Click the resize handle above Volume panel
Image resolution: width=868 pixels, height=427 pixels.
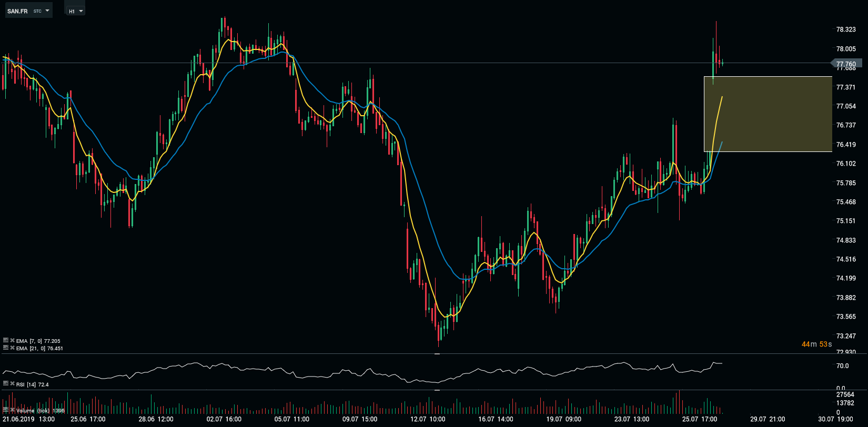coord(437,390)
